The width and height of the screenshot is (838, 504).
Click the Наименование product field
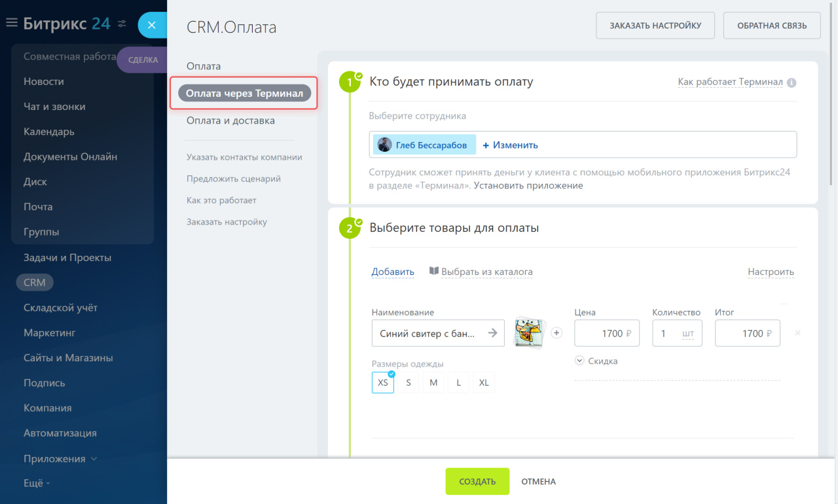438,333
